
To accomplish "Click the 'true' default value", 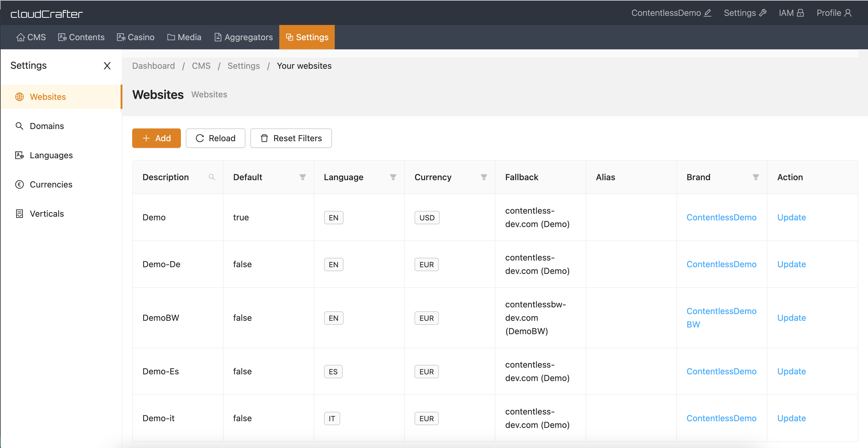I will coord(241,217).
